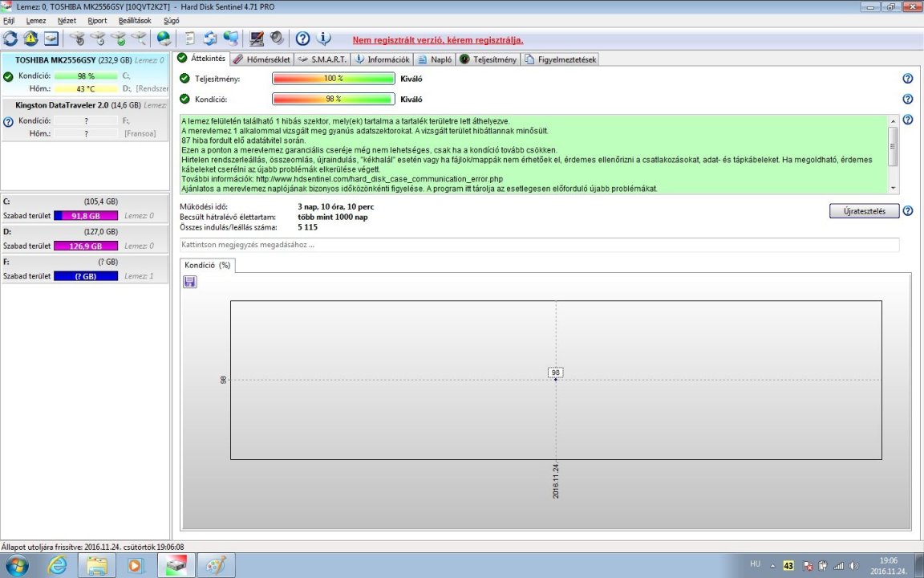Screen dimensions: 924x578
Task: Open the Teljesítmény tab
Action: click(488, 59)
